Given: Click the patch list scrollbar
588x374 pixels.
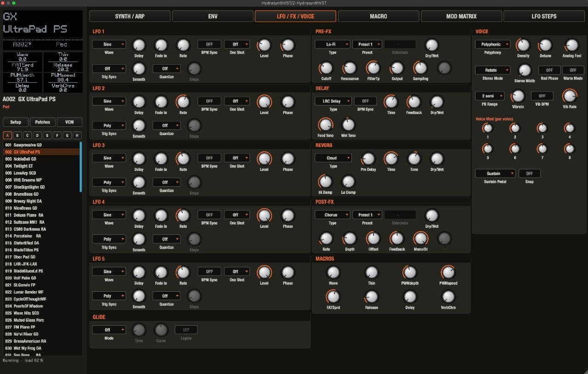Looking at the screenshot, I should (x=81, y=167).
